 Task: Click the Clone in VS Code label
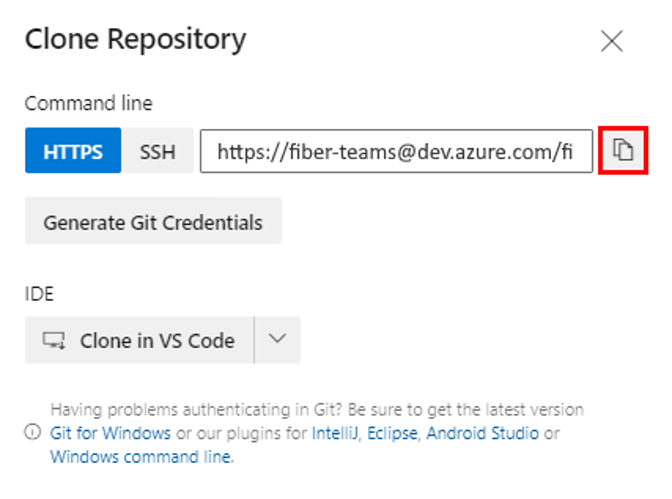(x=157, y=341)
